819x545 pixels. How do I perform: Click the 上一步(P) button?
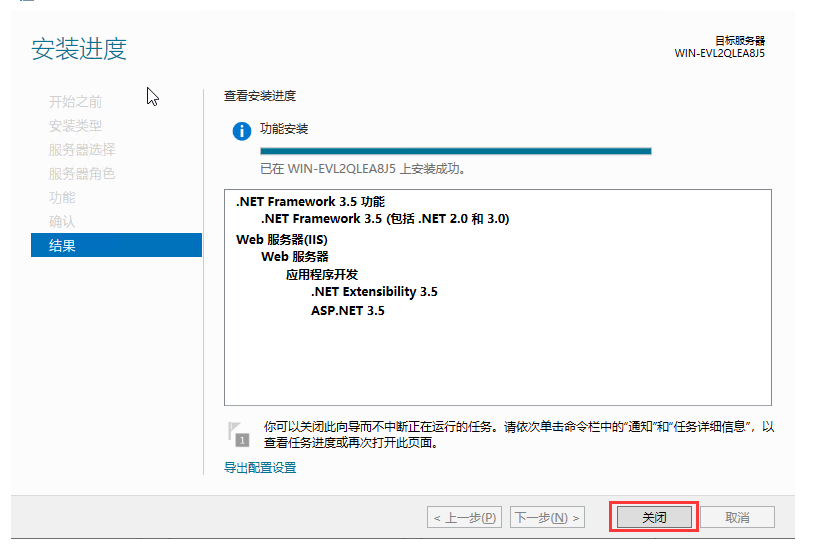pos(465,518)
